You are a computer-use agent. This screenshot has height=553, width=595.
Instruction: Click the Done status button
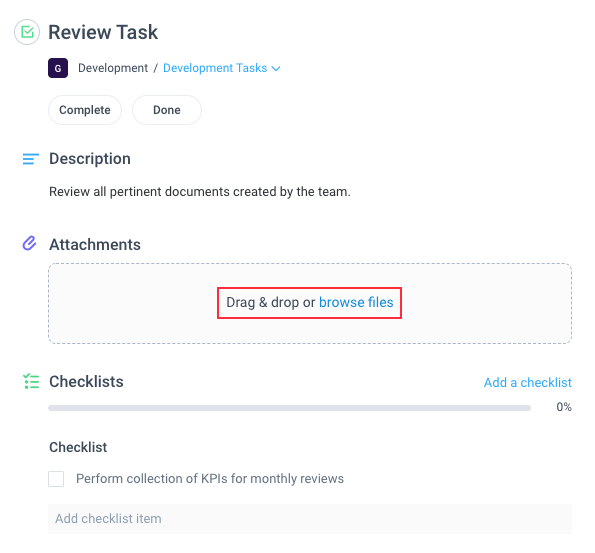[x=167, y=110]
